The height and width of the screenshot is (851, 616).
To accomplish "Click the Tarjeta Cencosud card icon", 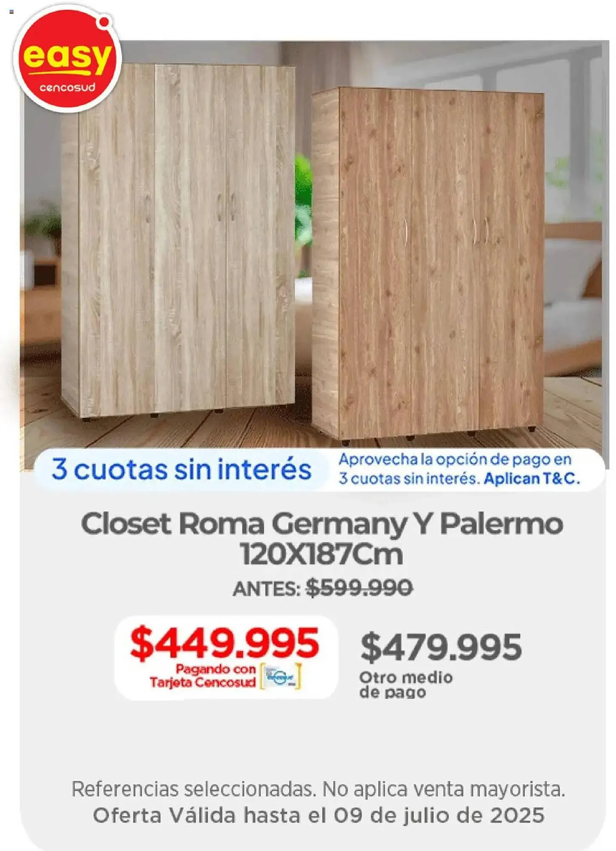I will (281, 676).
